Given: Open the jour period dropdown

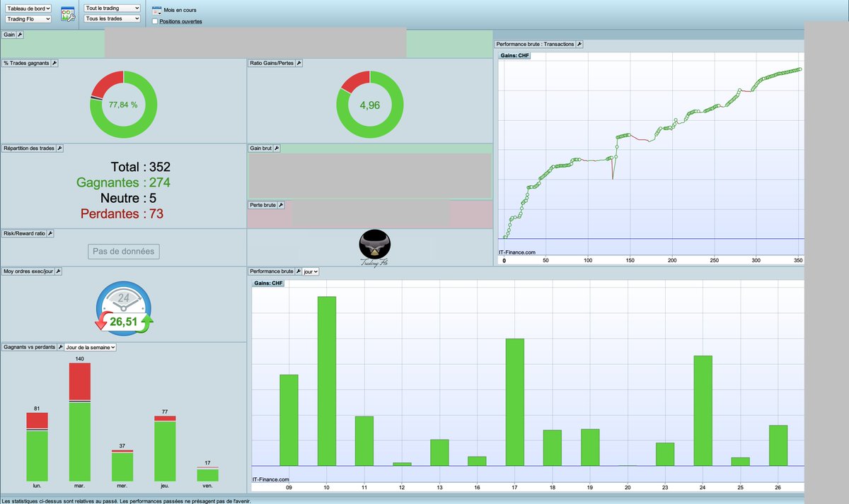Looking at the screenshot, I should (311, 271).
